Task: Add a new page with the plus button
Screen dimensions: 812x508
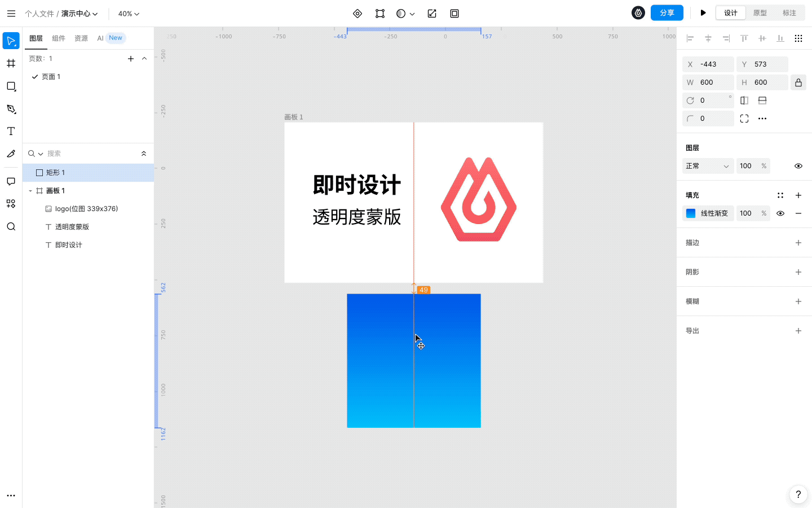Action: click(x=131, y=58)
